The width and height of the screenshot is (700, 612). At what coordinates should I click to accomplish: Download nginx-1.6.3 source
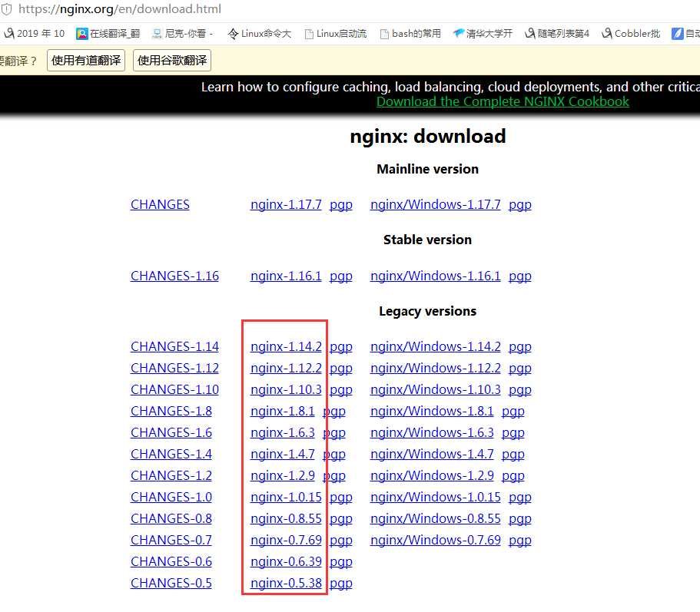(282, 432)
